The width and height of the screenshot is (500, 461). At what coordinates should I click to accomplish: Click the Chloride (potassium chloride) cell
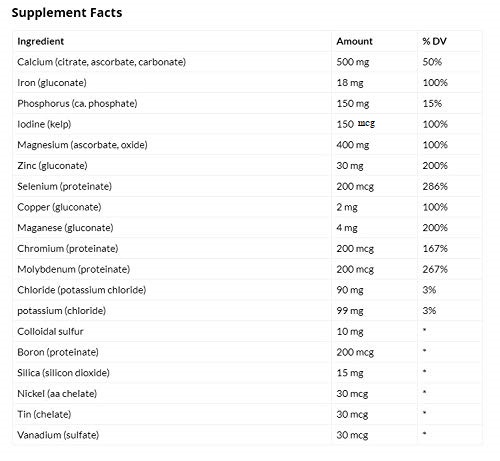click(172, 290)
